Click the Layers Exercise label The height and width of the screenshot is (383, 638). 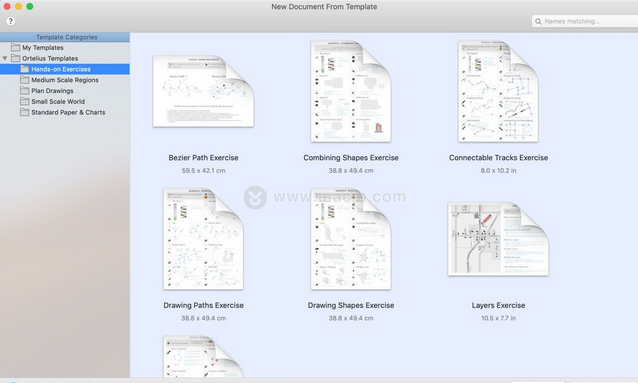pyautogui.click(x=498, y=305)
